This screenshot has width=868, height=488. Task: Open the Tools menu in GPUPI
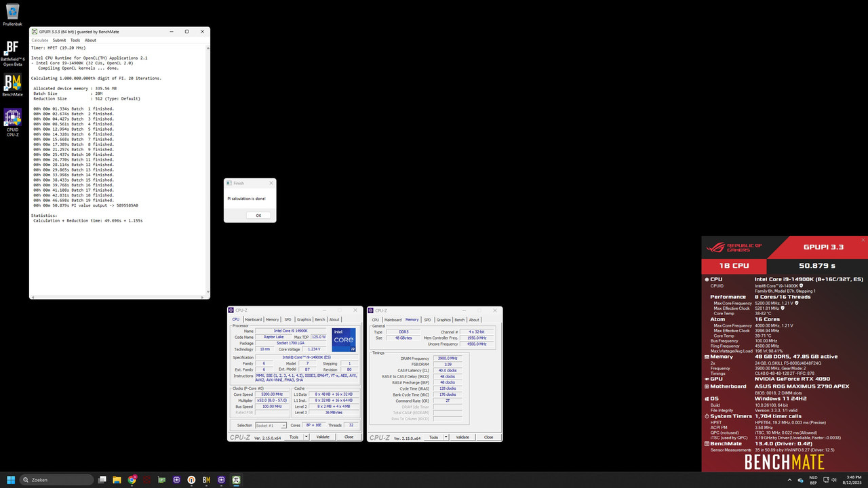(75, 40)
